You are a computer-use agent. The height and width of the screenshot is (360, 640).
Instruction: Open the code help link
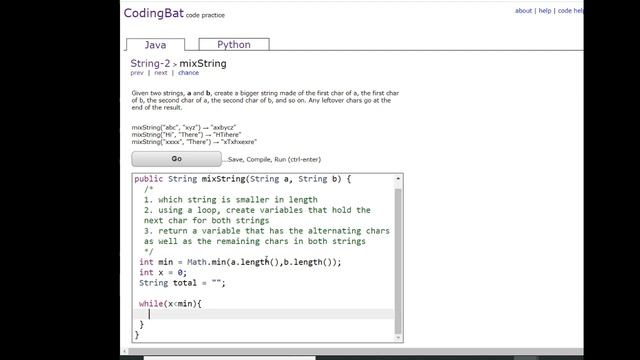coord(570,11)
